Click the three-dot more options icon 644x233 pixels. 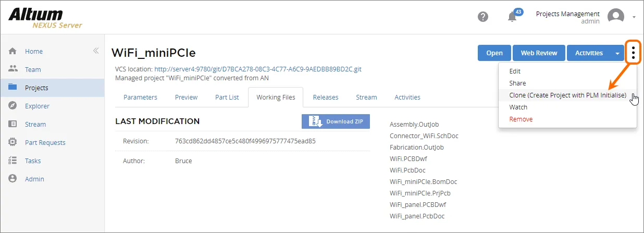633,52
